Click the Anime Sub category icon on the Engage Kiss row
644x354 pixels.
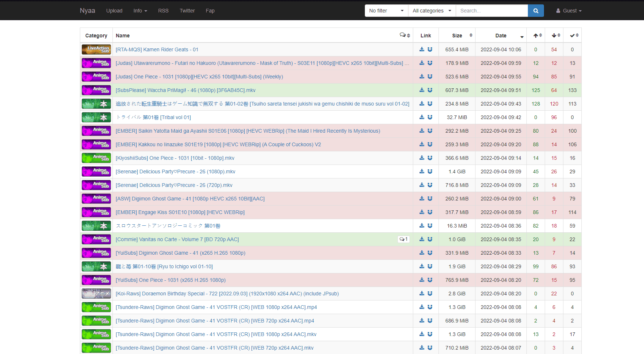pyautogui.click(x=96, y=212)
